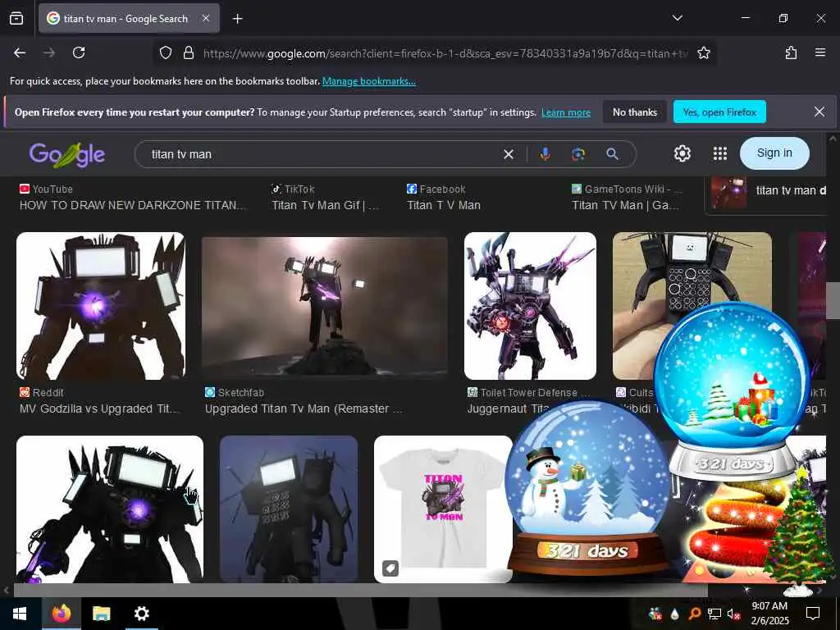Go back one page
The image size is (840, 630).
20,52
